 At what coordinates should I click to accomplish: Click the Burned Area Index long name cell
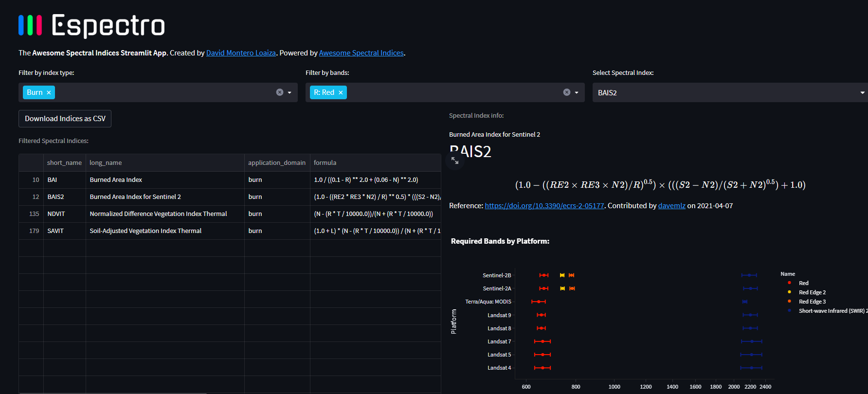pyautogui.click(x=165, y=180)
